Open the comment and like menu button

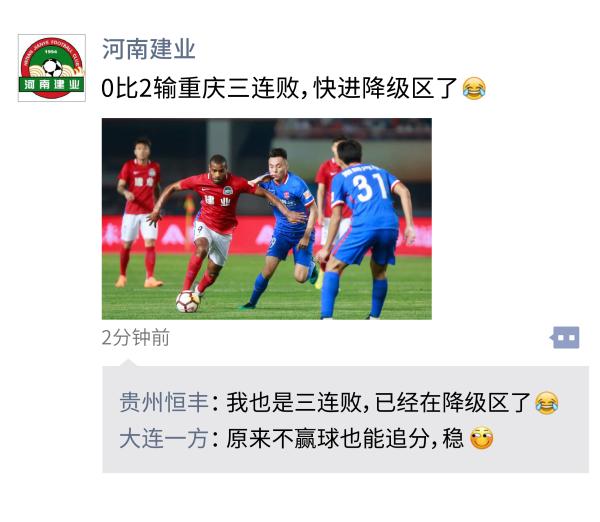pos(565,338)
